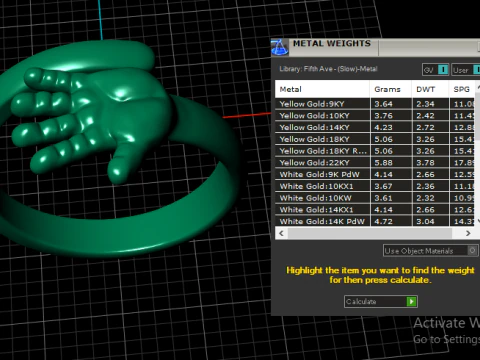Select the Yellow Gold:18KY R... row
This screenshot has width=480, height=360.
click(x=374, y=151)
